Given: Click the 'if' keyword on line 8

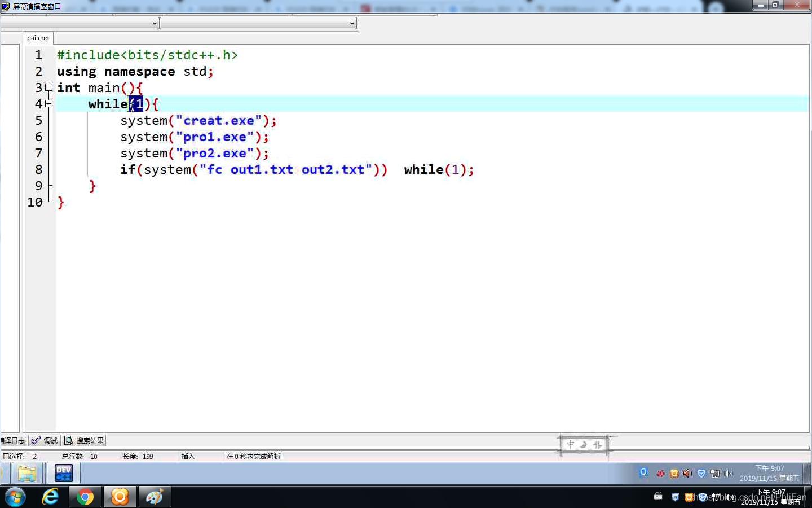Looking at the screenshot, I should click(128, 169).
